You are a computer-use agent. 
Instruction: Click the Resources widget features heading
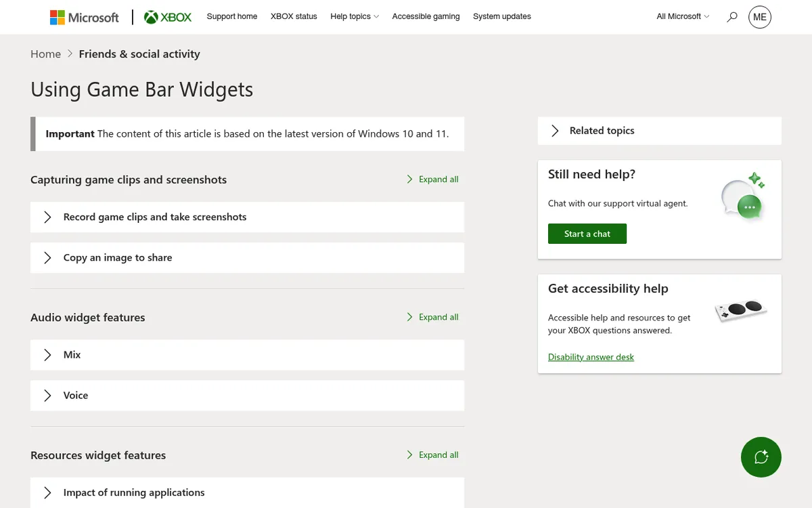tap(98, 455)
